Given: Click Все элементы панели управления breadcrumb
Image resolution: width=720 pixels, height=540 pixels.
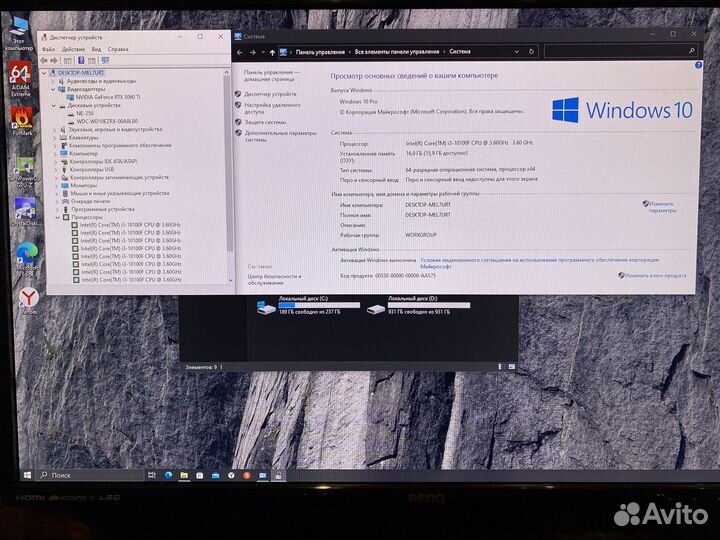Looking at the screenshot, I should (397, 52).
